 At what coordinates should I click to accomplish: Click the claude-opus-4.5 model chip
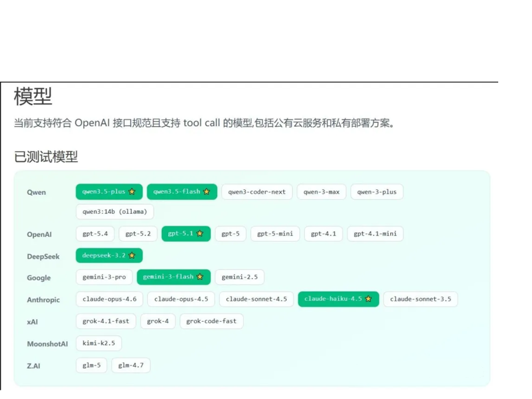click(181, 299)
